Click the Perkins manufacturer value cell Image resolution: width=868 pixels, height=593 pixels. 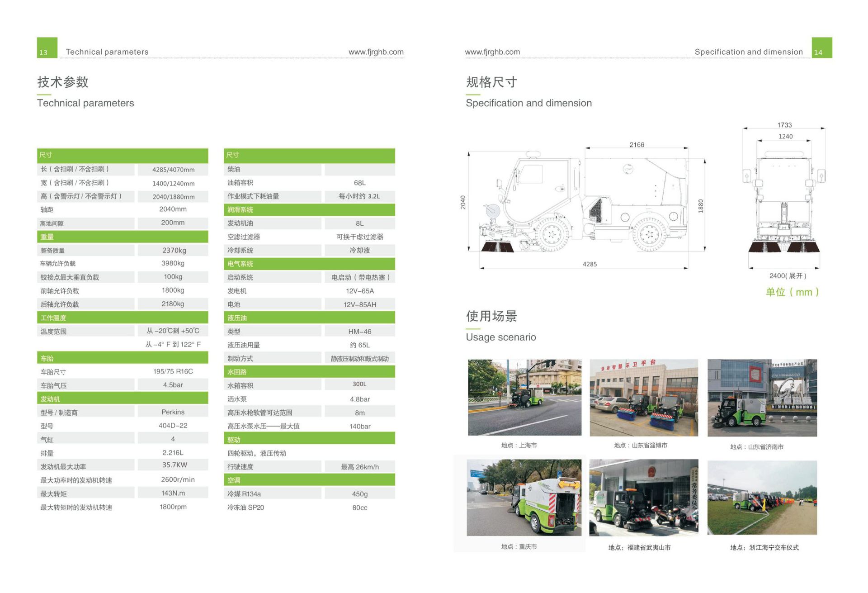click(x=173, y=412)
